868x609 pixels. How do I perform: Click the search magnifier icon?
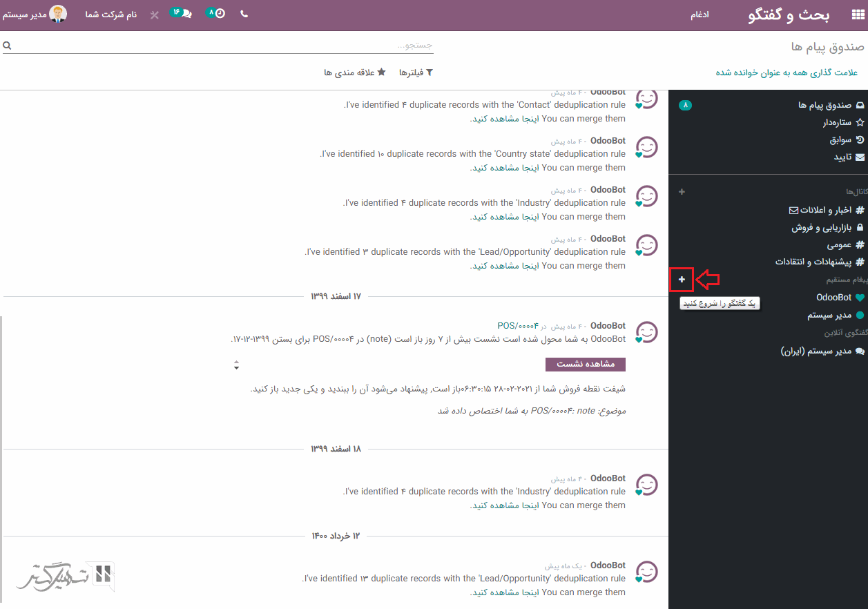[7, 45]
